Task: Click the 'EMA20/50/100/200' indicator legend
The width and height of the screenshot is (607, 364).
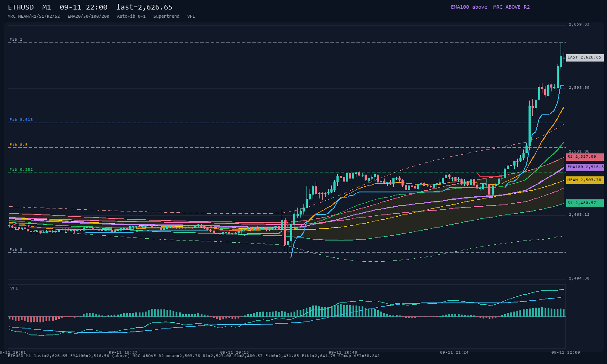Action: [88, 16]
